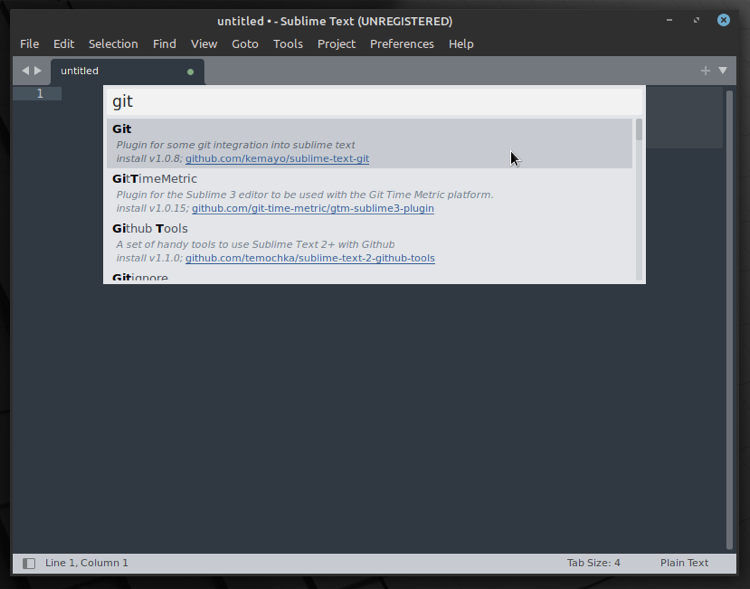Open the Preferences menu
This screenshot has width=750, height=589.
pos(402,44)
